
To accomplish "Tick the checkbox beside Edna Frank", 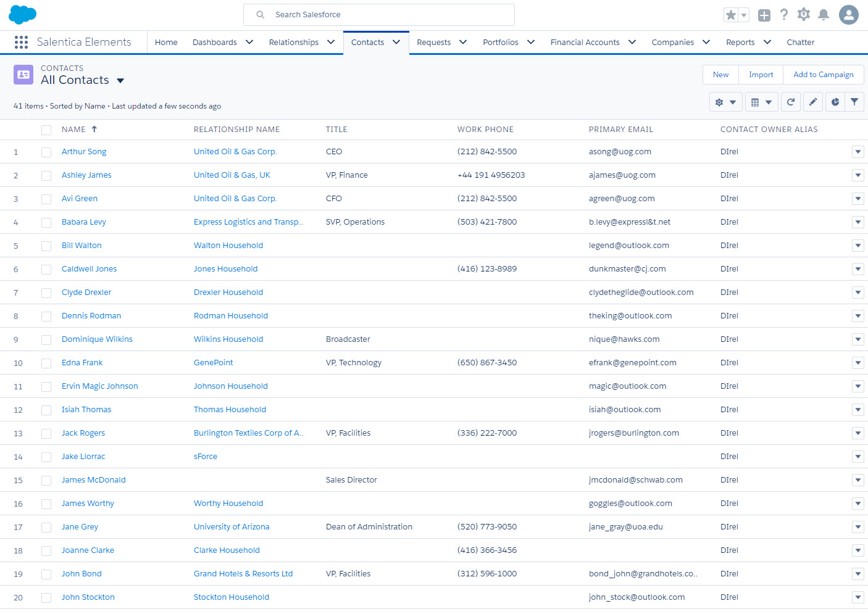I will (x=46, y=363).
